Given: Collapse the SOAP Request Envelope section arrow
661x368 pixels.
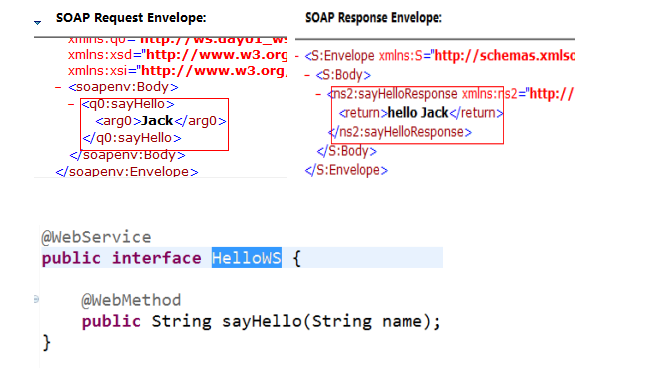Looking at the screenshot, I should tap(38, 22).
